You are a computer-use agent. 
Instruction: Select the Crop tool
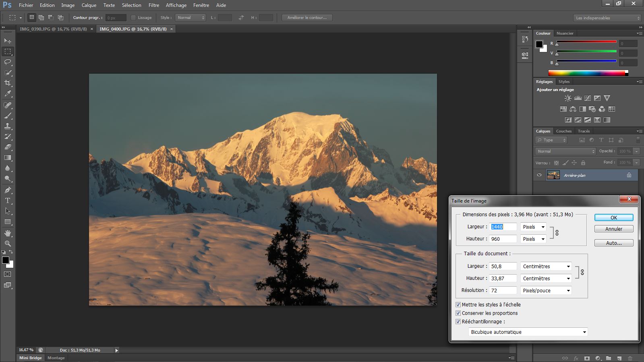click(8, 83)
